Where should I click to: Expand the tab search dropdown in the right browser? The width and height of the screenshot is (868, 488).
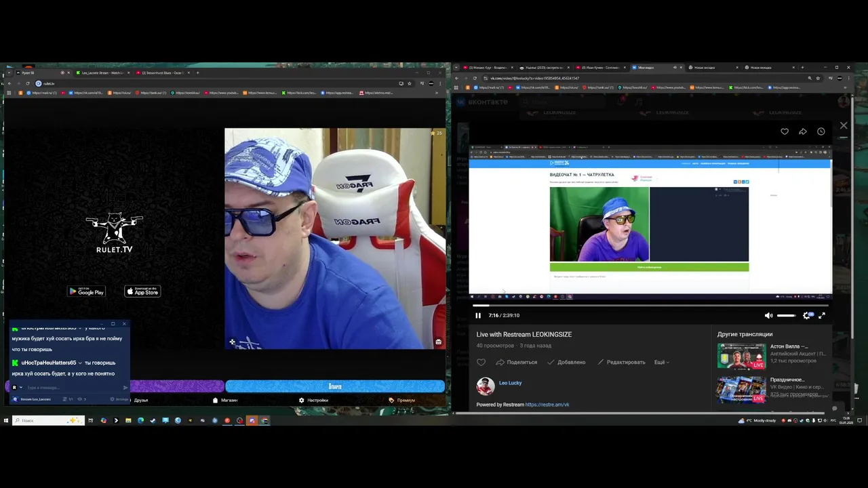pyautogui.click(x=456, y=67)
